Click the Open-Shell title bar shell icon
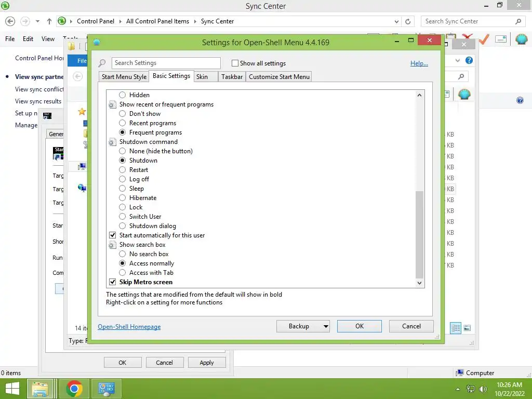This screenshot has width=532, height=399. tap(97, 42)
